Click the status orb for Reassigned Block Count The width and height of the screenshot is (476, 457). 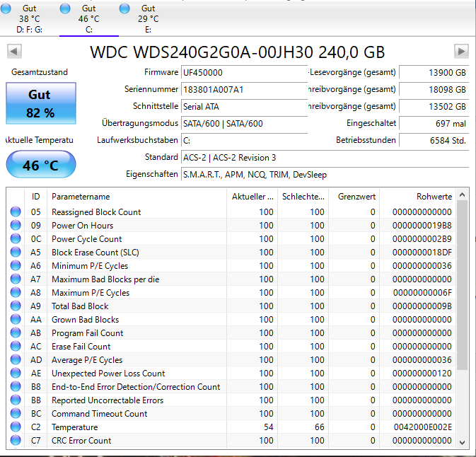pyautogui.click(x=16, y=212)
